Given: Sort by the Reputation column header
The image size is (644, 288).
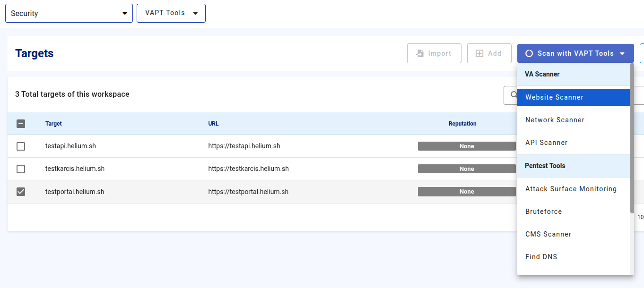Looking at the screenshot, I should (462, 124).
